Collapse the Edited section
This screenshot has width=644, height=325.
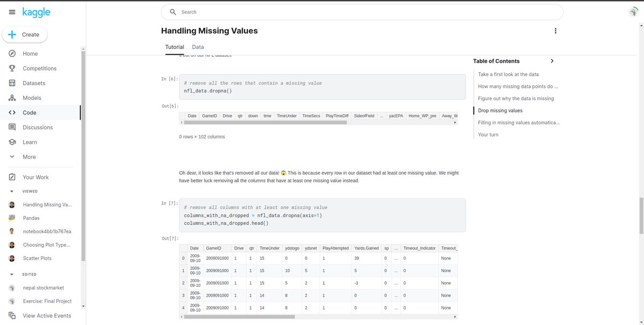pos(12,274)
